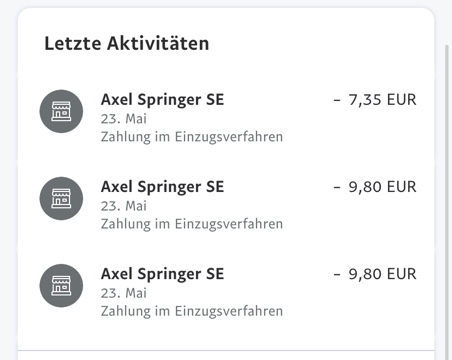Image resolution: width=452 pixels, height=360 pixels.
Task: Click the divider line below the transactions list
Action: (226, 351)
